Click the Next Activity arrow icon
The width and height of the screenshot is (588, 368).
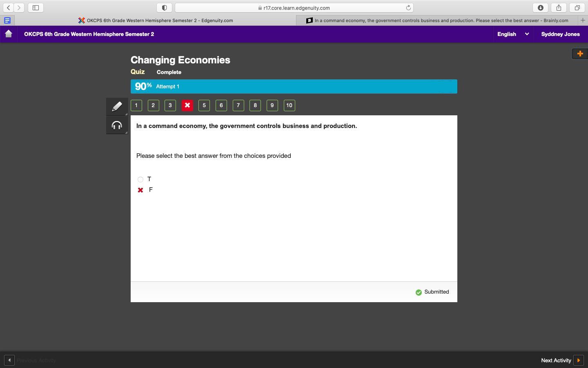(x=579, y=360)
